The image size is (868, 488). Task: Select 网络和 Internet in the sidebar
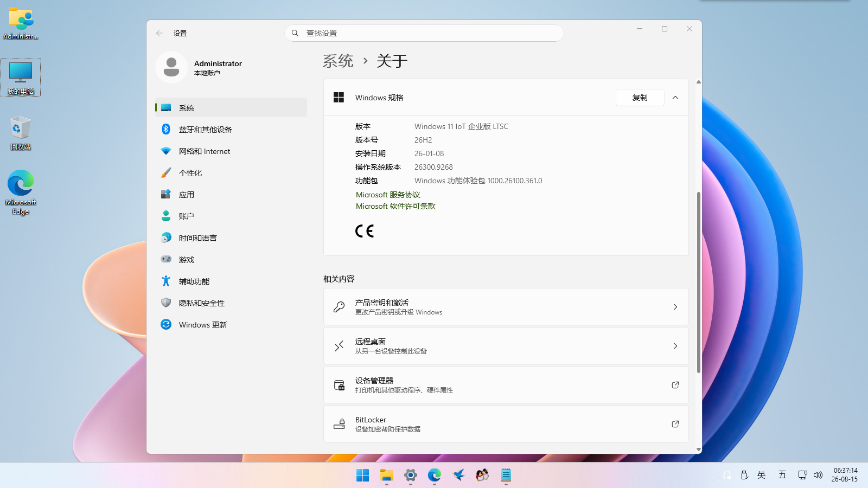click(231, 151)
